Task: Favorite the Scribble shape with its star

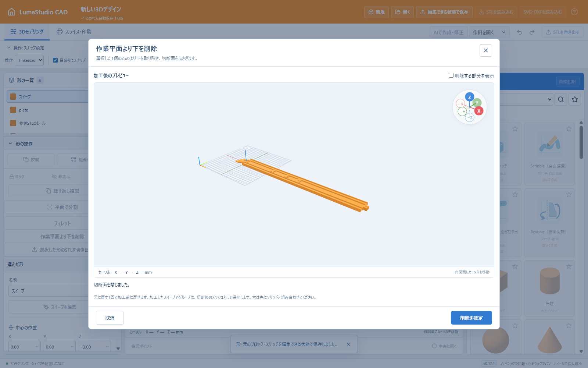Action: (569, 129)
